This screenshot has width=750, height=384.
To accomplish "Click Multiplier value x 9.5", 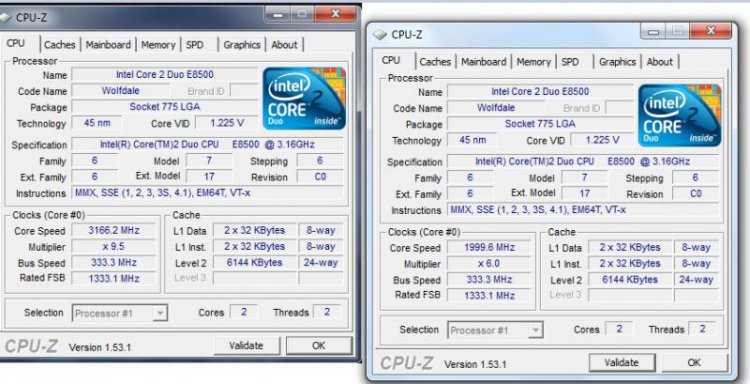I will point(113,247).
